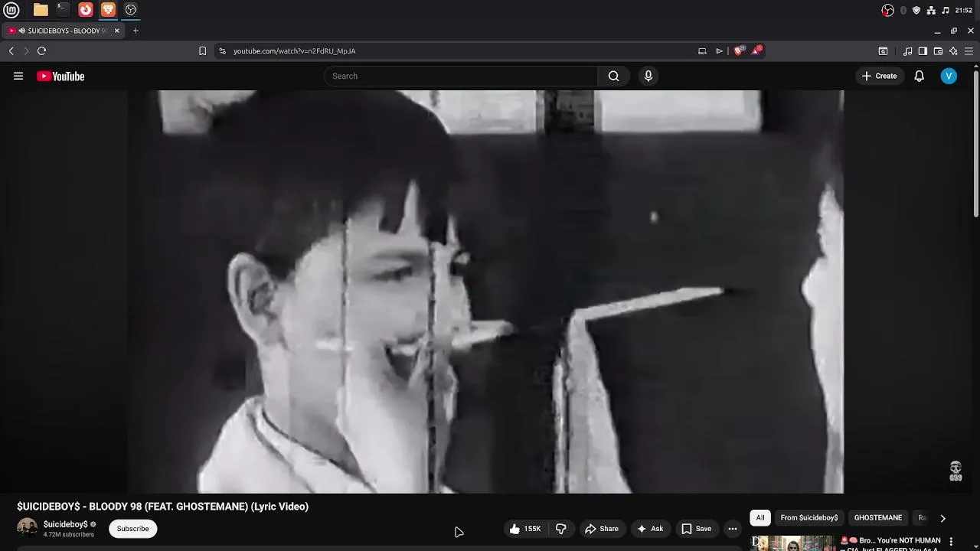Switch to OBS Studio in the panel
This screenshot has width=980, height=551.
tap(131, 10)
